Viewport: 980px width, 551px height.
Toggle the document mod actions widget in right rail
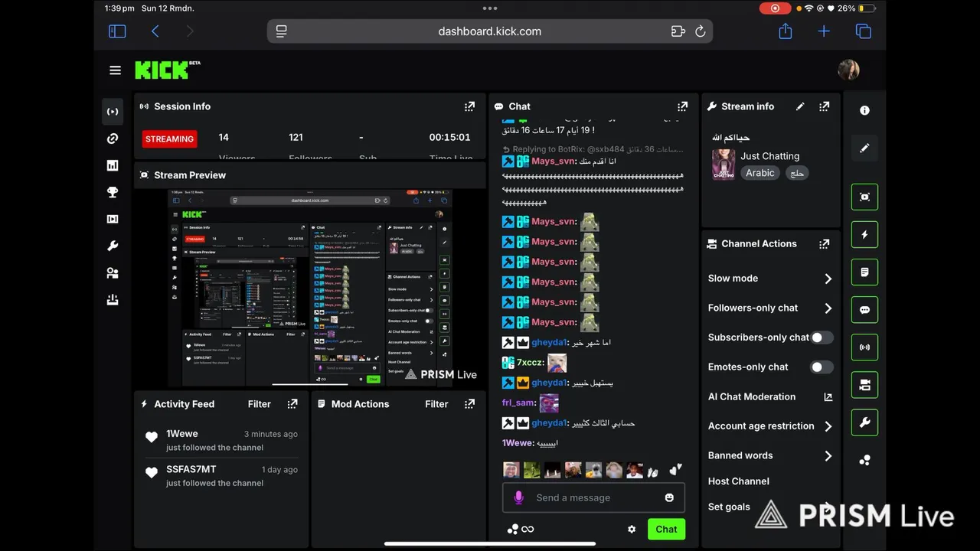coord(864,272)
